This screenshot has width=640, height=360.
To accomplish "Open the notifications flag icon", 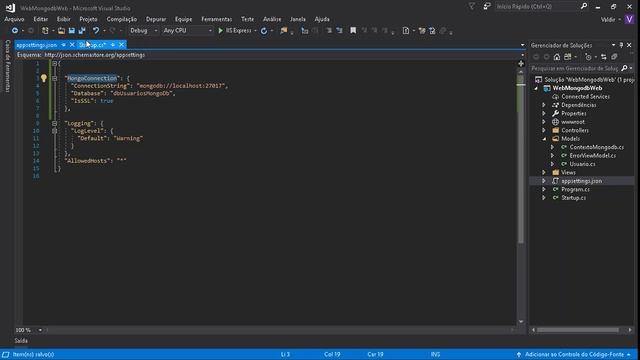I will tap(471, 7).
